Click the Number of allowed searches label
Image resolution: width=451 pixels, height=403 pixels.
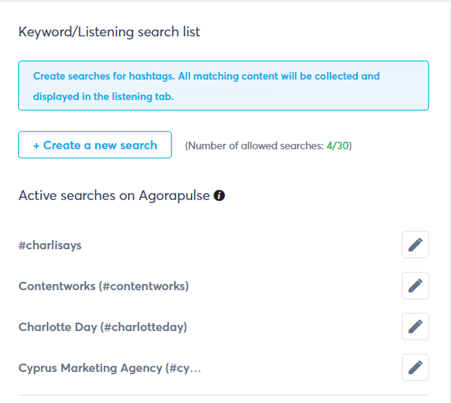(255, 146)
